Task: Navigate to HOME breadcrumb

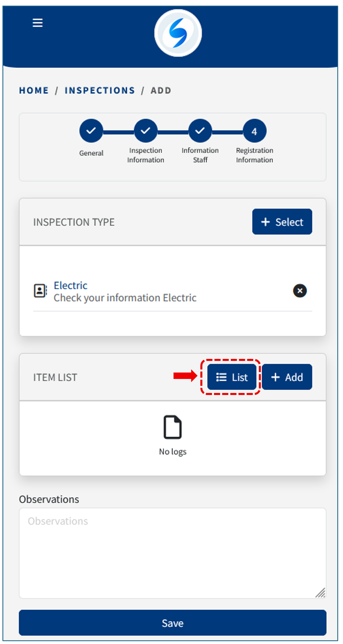Action: [x=34, y=91]
